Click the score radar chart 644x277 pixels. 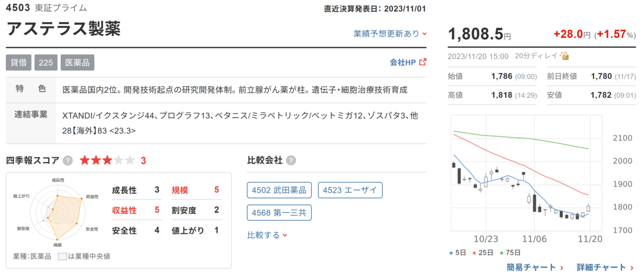point(57,214)
